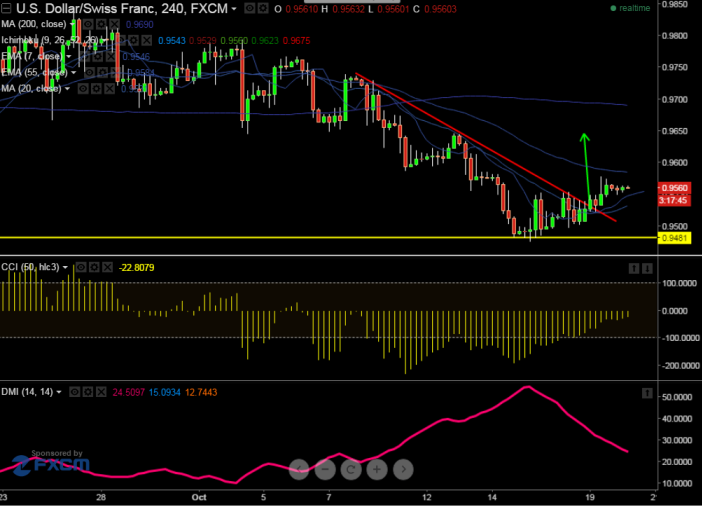
Task: Zoom out the chart with the round minus button
Action: (325, 469)
